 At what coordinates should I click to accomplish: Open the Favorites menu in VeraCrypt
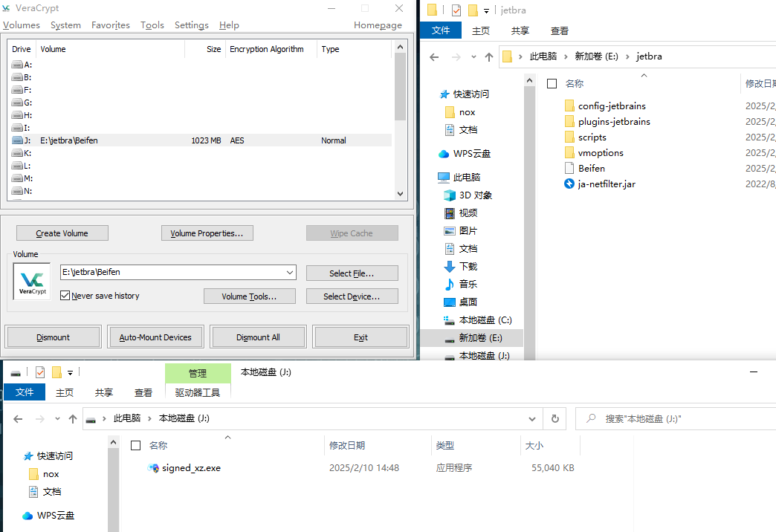coord(110,25)
